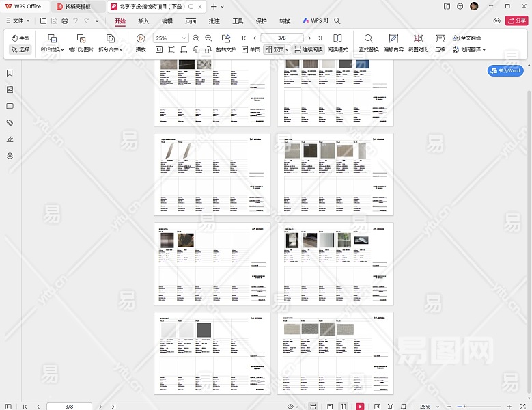
Task: Click the Find and Replace magnifier icon
Action: [368, 39]
